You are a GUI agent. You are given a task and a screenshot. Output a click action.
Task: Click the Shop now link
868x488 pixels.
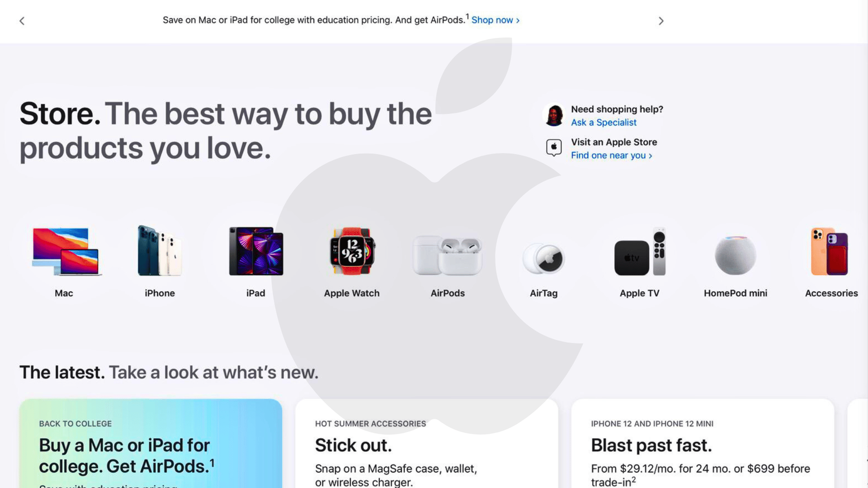tap(495, 20)
